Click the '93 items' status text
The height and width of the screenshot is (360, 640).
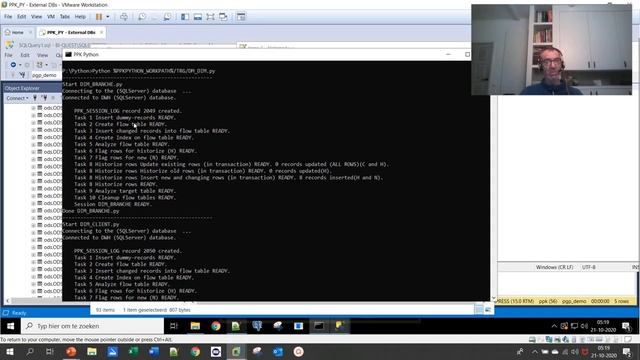pyautogui.click(x=105, y=310)
